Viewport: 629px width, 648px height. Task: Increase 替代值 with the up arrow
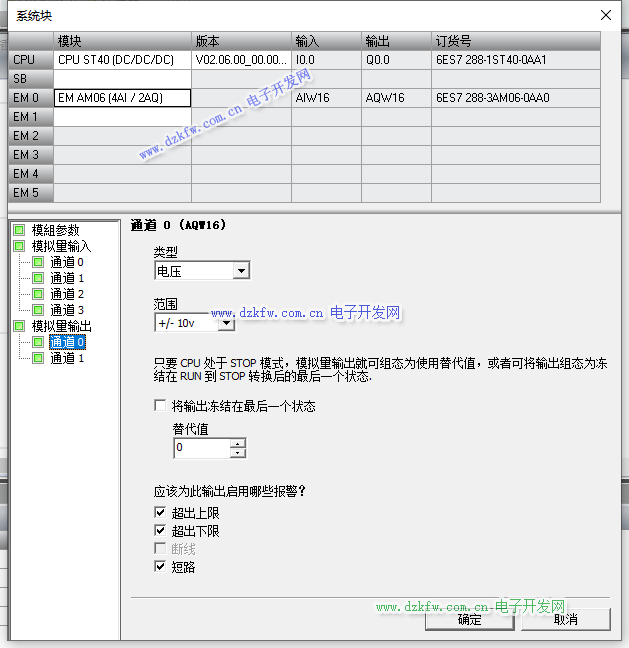point(237,444)
